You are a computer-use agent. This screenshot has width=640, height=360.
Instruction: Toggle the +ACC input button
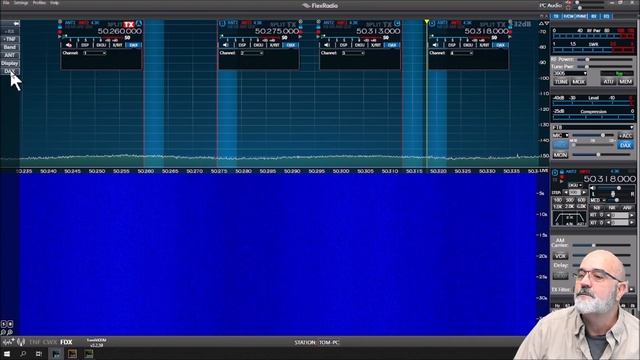tap(625, 136)
